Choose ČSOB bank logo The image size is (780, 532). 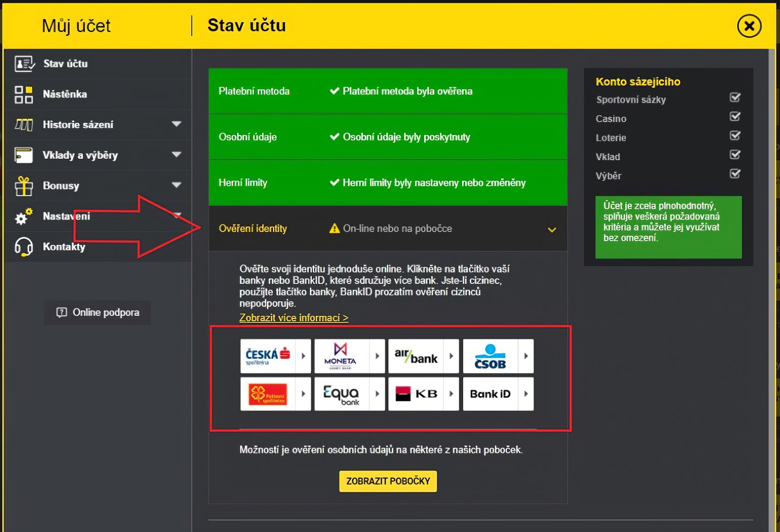click(x=491, y=356)
